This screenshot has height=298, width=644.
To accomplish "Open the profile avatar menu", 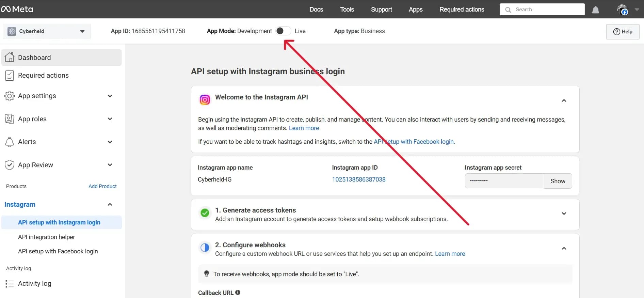I will 623,10.
